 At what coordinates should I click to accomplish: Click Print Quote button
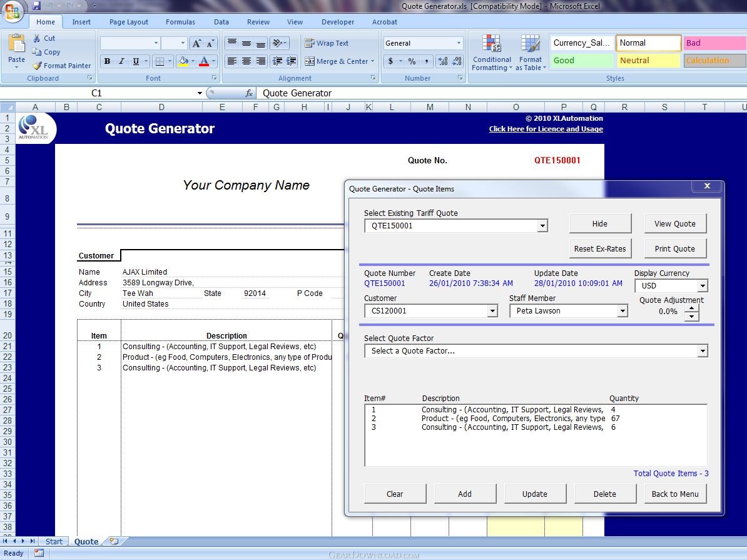[x=674, y=249]
